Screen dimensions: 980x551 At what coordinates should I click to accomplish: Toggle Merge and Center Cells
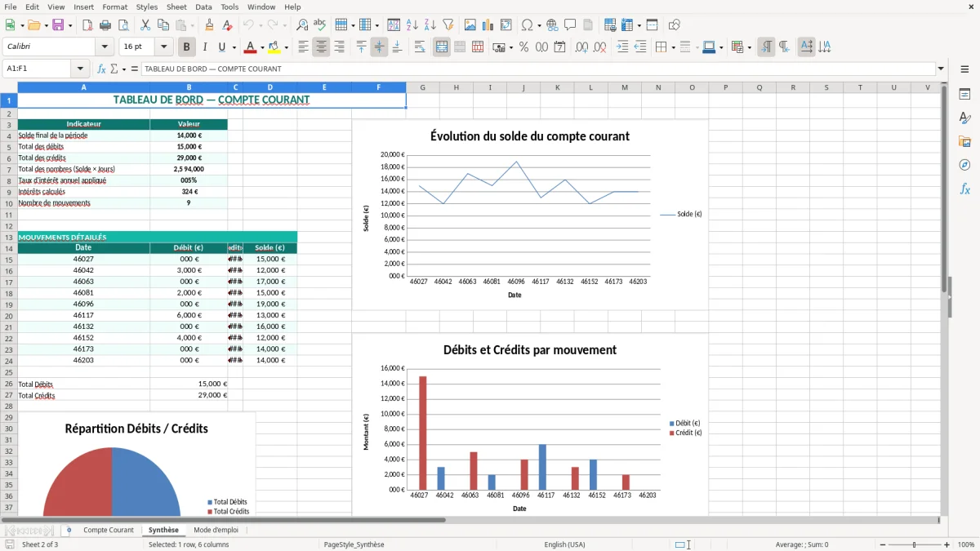442,47
